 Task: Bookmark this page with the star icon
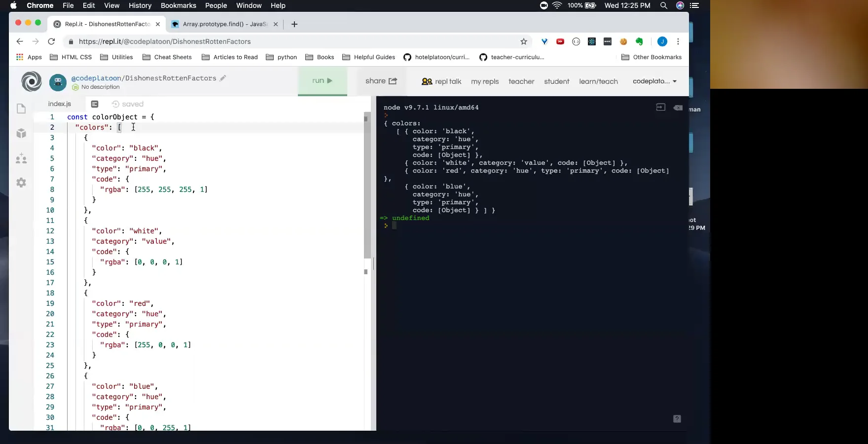(524, 41)
